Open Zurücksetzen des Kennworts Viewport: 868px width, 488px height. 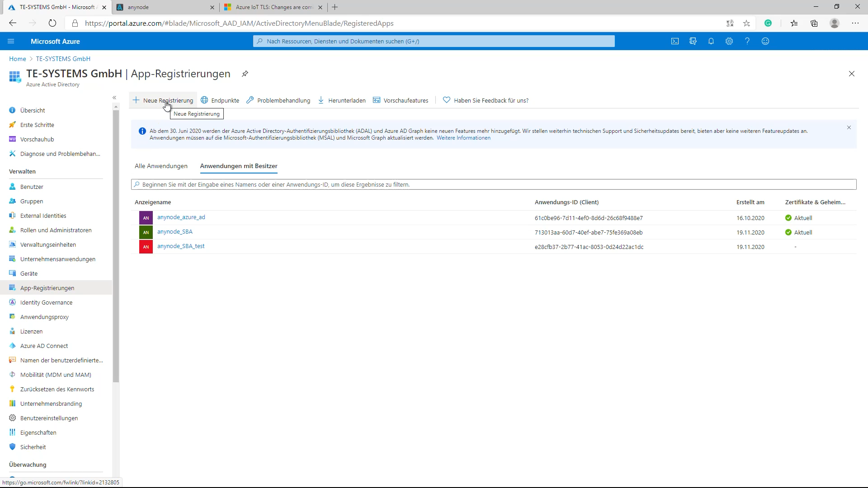[56, 389]
